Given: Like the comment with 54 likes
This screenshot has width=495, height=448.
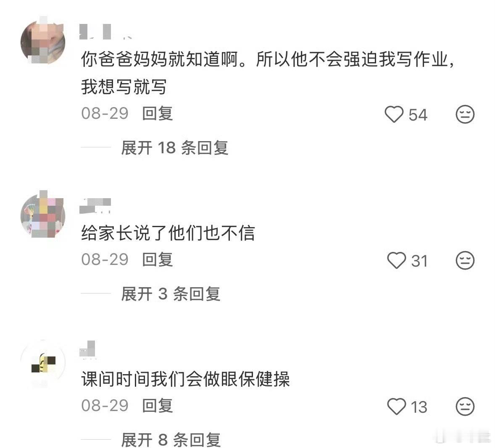Looking at the screenshot, I should [x=394, y=114].
